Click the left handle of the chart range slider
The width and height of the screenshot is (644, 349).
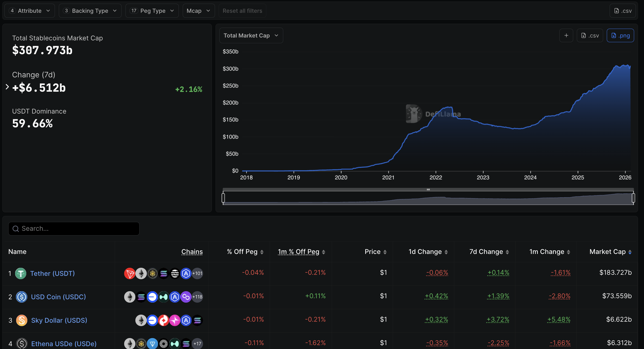[x=223, y=198]
